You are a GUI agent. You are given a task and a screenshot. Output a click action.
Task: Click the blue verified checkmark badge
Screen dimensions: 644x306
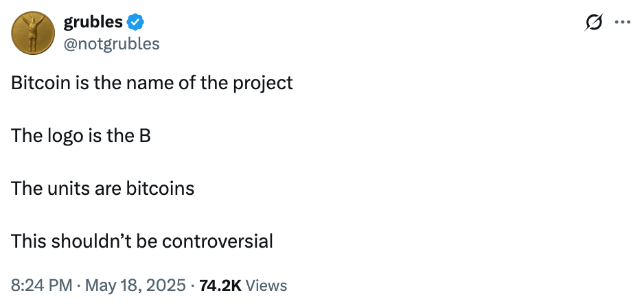[136, 22]
